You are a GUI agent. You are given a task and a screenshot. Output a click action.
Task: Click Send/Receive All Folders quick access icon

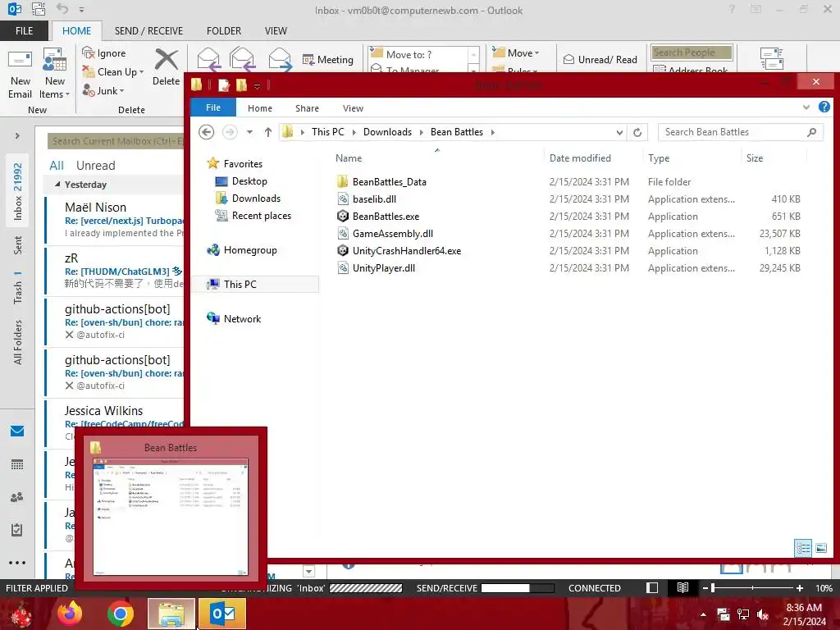[39, 8]
